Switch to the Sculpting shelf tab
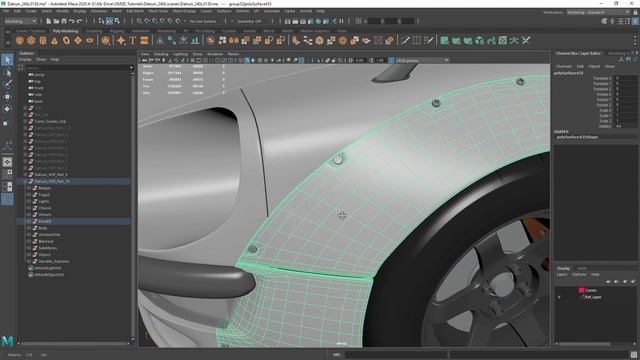This screenshot has height=360, width=640. click(94, 31)
